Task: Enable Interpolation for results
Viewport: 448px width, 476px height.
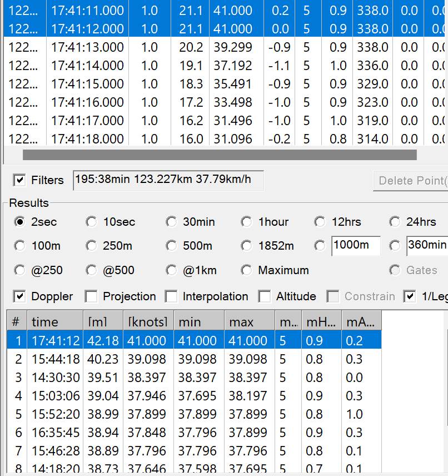Action: pos(171,296)
